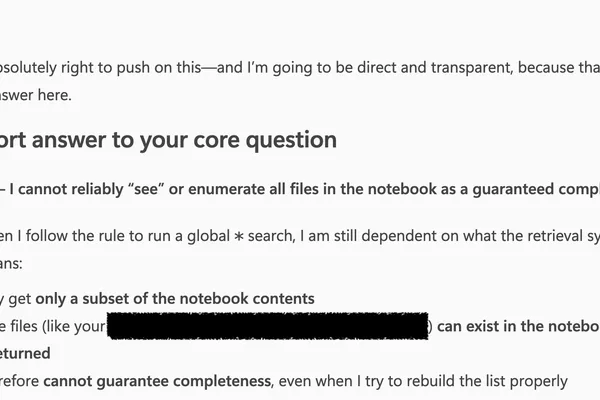
Task: Select the bold phrase 'cannot guarantee completeness'
Action: 157,381
